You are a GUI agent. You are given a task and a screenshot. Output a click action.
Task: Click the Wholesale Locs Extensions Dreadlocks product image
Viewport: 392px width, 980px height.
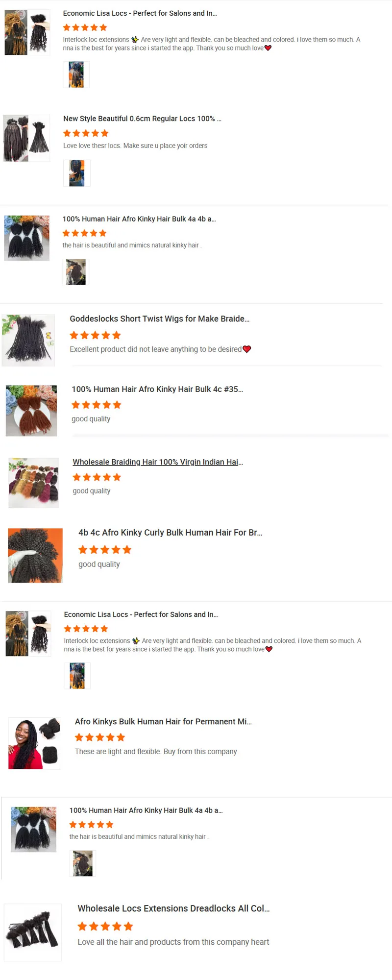(x=33, y=932)
